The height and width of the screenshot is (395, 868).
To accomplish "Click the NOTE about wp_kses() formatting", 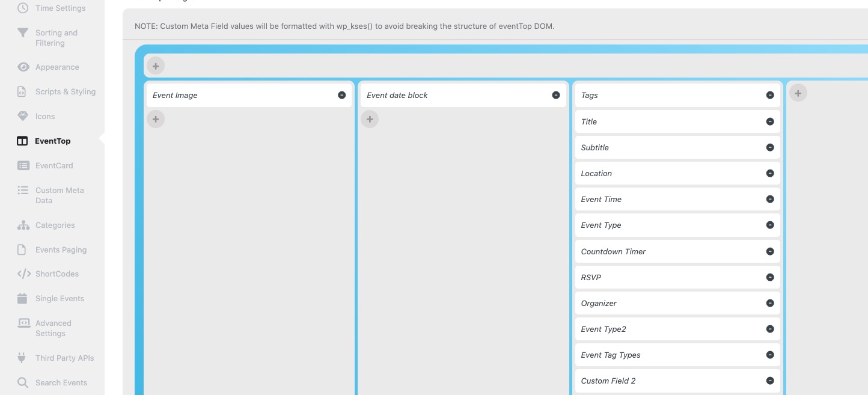I will coord(344,26).
